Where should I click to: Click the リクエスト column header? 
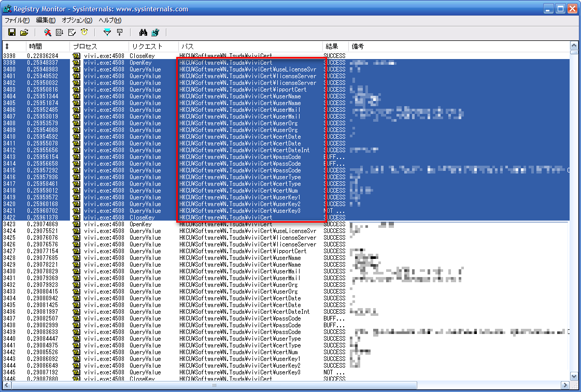click(x=153, y=47)
